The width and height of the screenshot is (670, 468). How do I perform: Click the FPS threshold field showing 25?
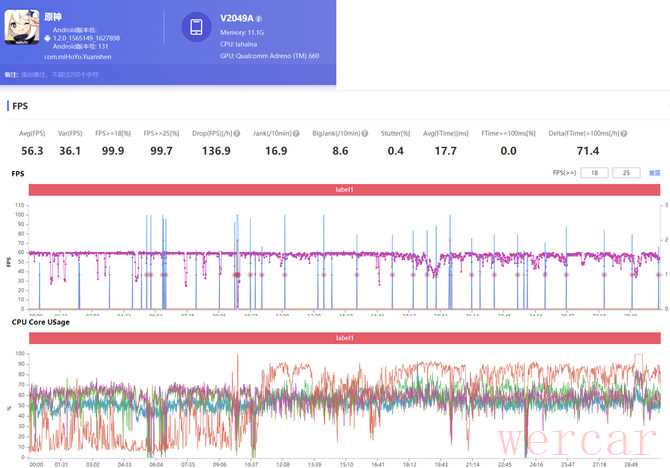coord(626,173)
